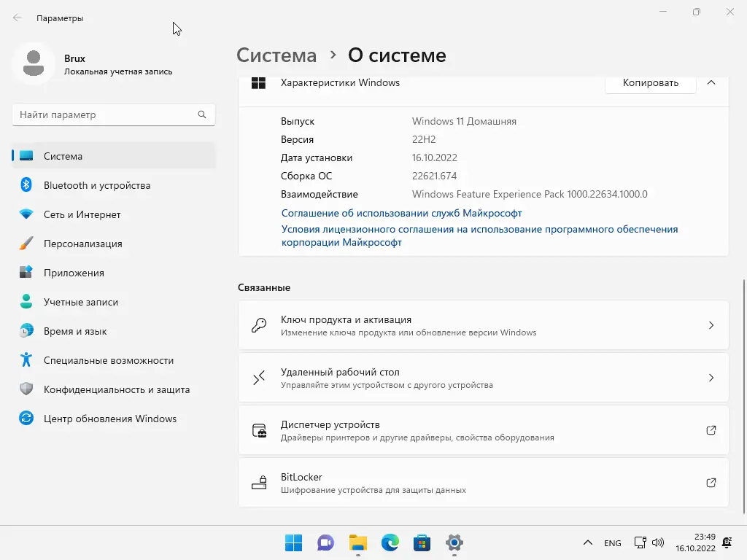
Task: Open Microsoft Edge from the taskbar
Action: (390, 542)
